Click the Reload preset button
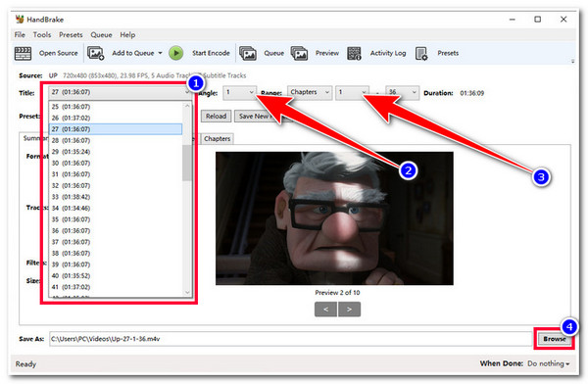The width and height of the screenshot is (588, 384). pyautogui.click(x=216, y=117)
